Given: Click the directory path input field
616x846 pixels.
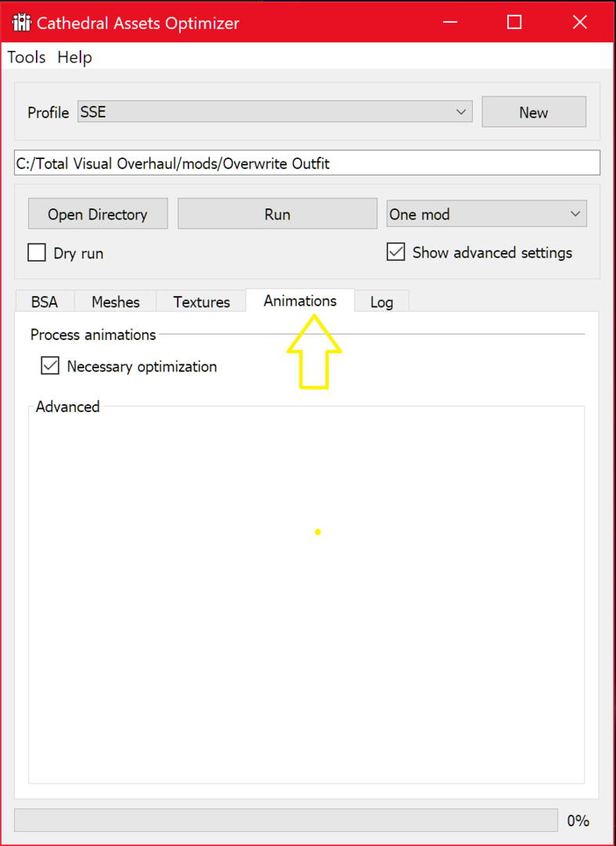Looking at the screenshot, I should click(307, 163).
